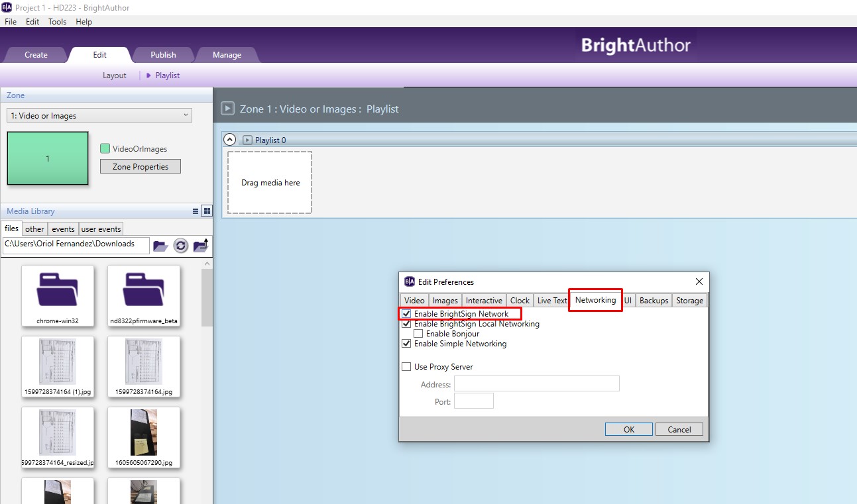Open the Live Text preferences tab
Image resolution: width=857 pixels, height=504 pixels.
552,301
